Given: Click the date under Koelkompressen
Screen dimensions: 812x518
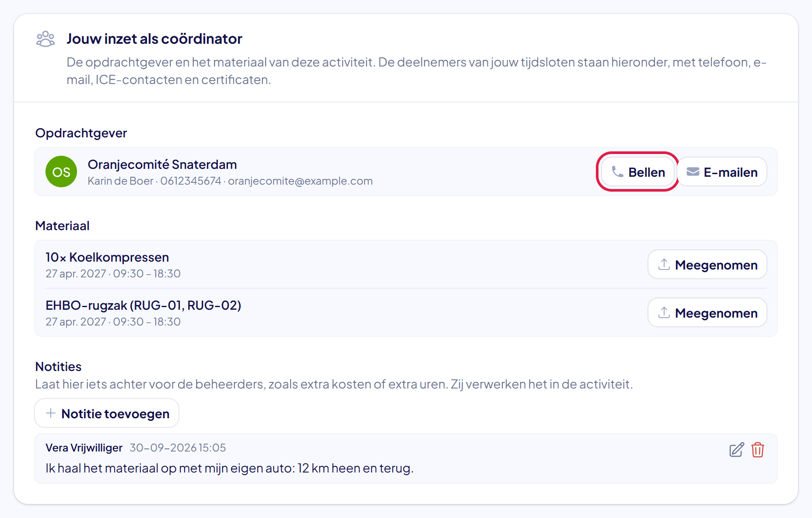Looking at the screenshot, I should 113,274.
